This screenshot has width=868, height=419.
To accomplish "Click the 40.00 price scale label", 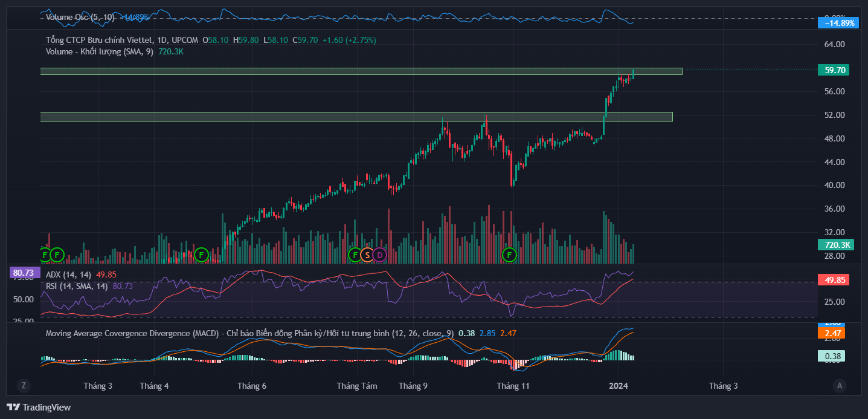I will 834,186.
